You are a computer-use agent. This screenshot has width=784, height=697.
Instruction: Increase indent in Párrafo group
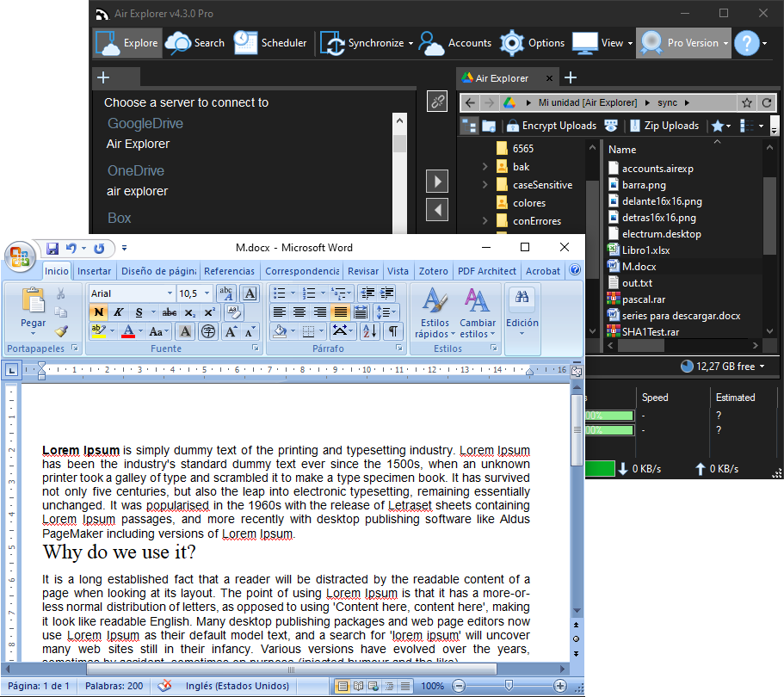(x=386, y=293)
